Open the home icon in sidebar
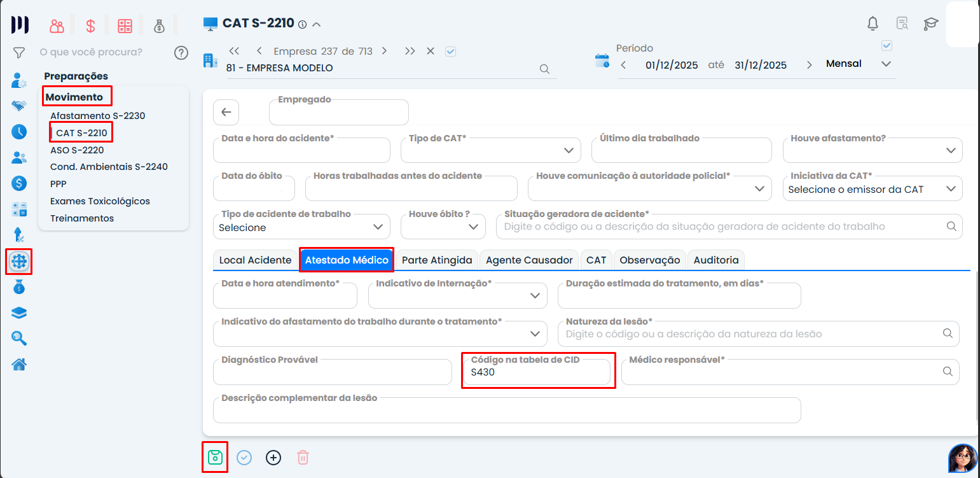980x478 pixels. tap(19, 365)
